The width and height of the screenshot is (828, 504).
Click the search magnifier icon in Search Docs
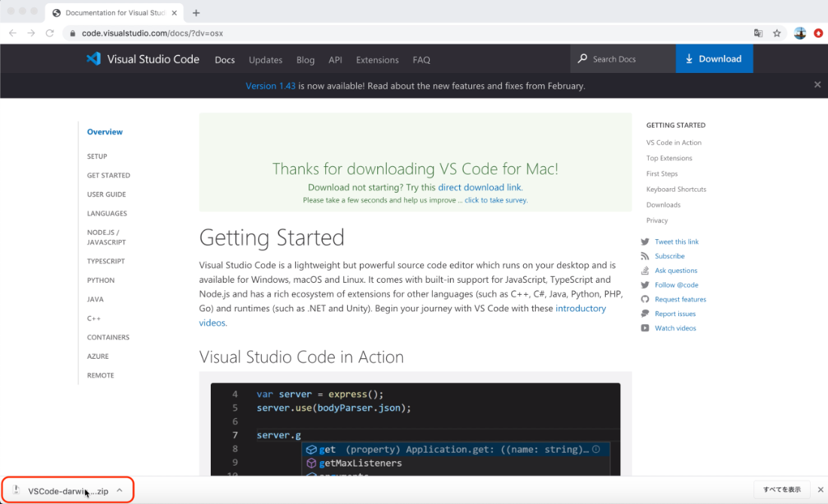pos(583,59)
